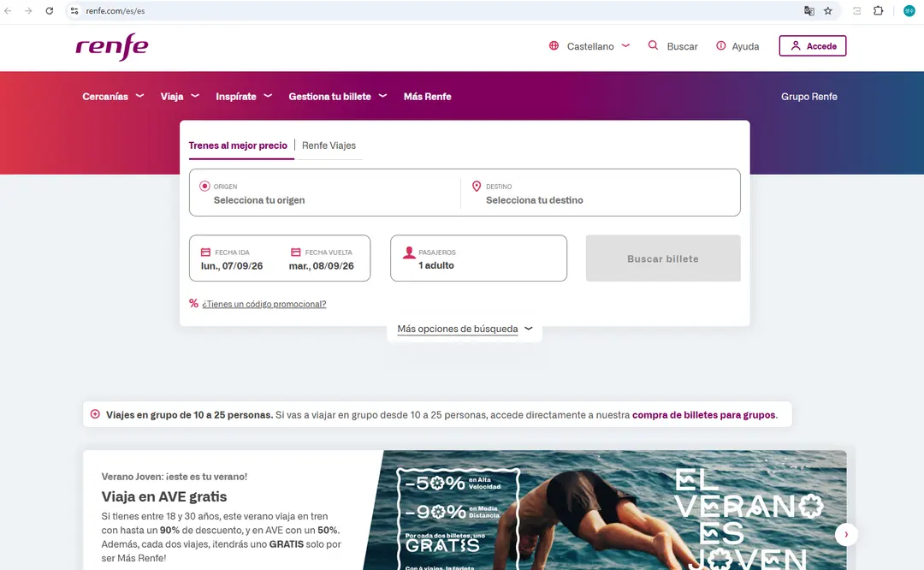Click the Buscar billete button
The height and width of the screenshot is (570, 924).
point(663,258)
